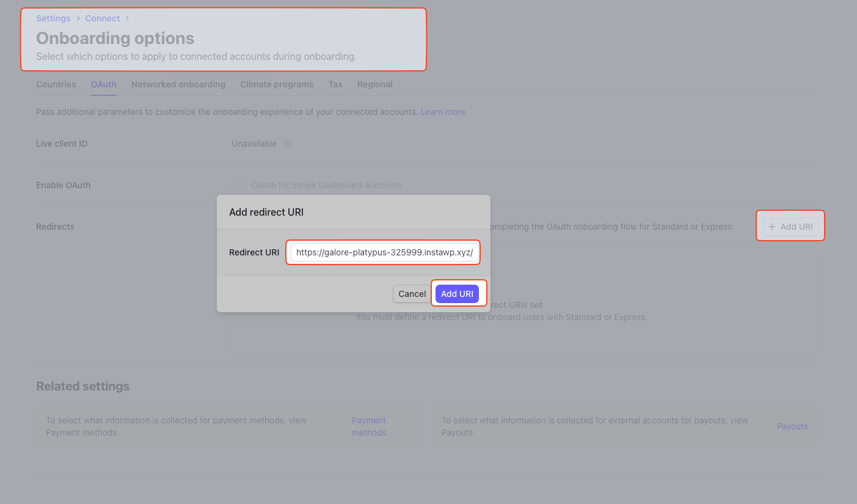The width and height of the screenshot is (857, 504).
Task: Click the Onboarding options heading
Action: click(x=115, y=38)
